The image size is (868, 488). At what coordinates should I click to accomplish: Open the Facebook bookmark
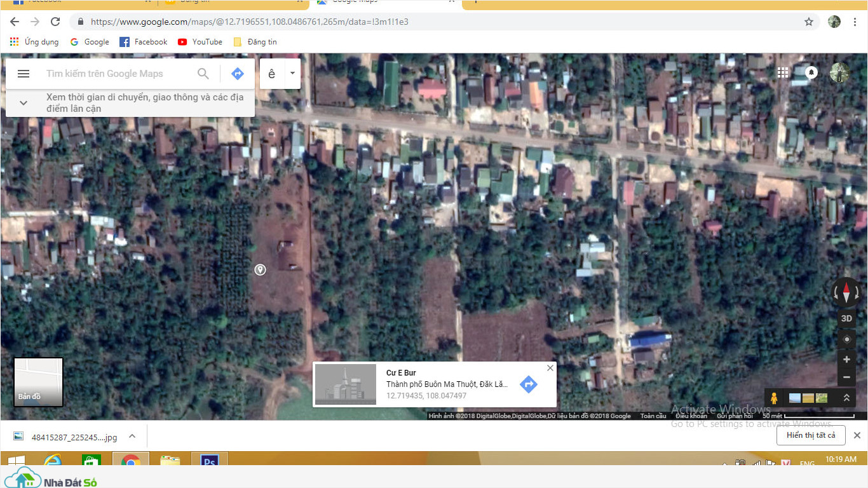[144, 42]
